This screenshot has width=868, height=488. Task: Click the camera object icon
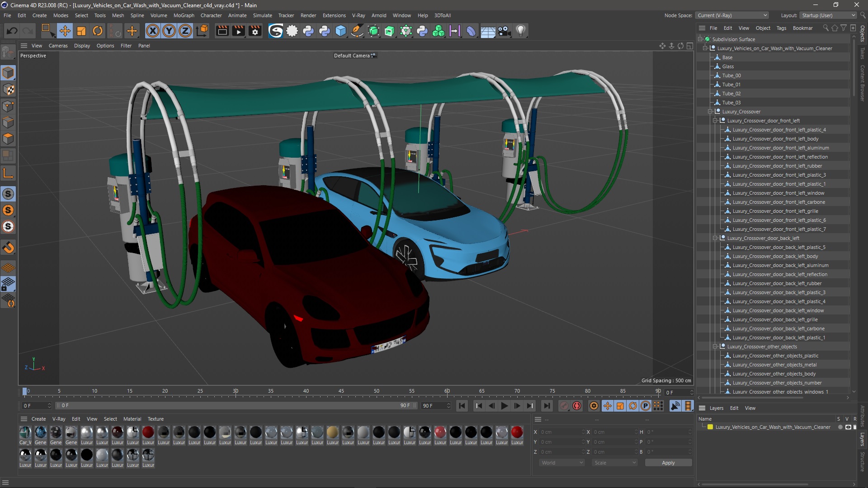(504, 31)
